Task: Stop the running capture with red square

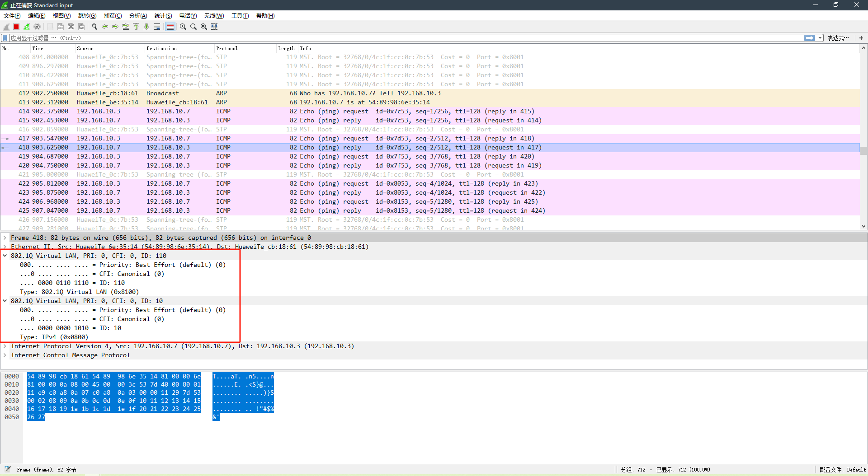Action: pos(16,27)
